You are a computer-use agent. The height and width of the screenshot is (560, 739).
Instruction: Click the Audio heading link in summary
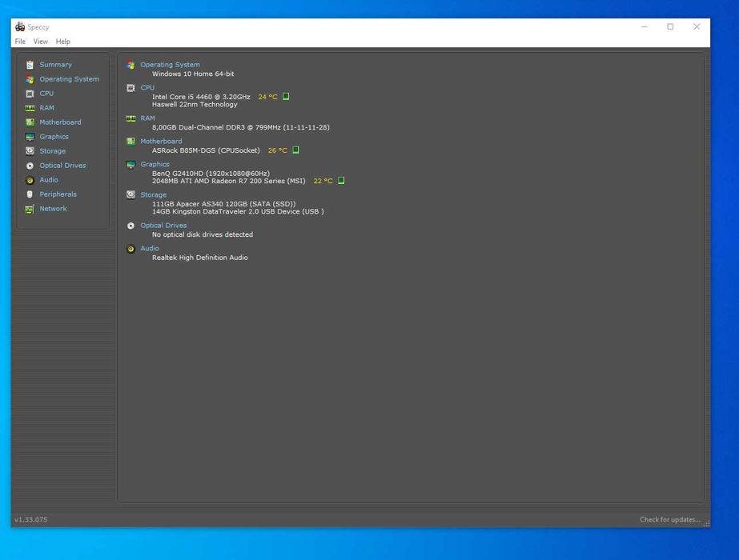(150, 248)
